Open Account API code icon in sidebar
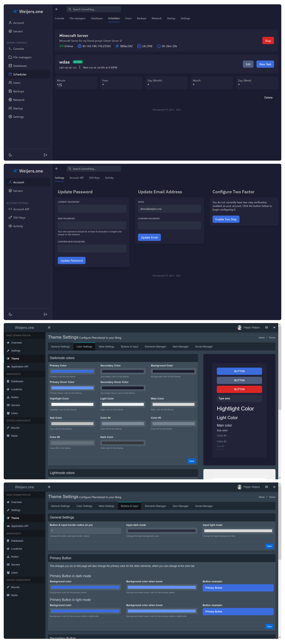 pos(10,209)
